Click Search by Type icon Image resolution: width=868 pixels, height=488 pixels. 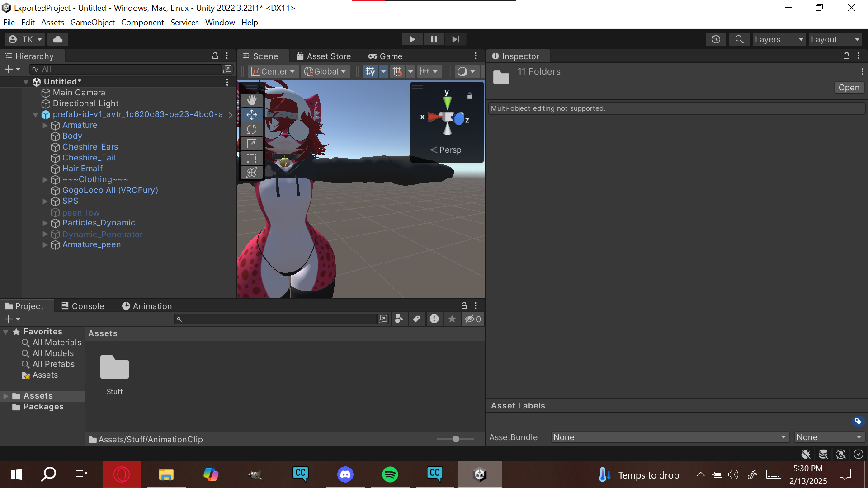coord(399,319)
